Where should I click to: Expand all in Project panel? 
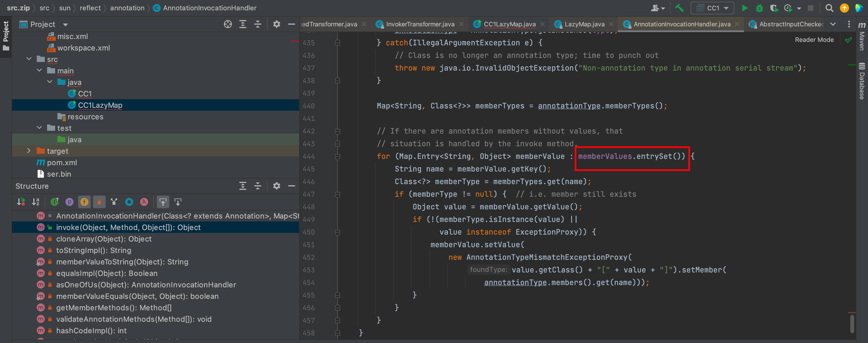click(x=243, y=24)
